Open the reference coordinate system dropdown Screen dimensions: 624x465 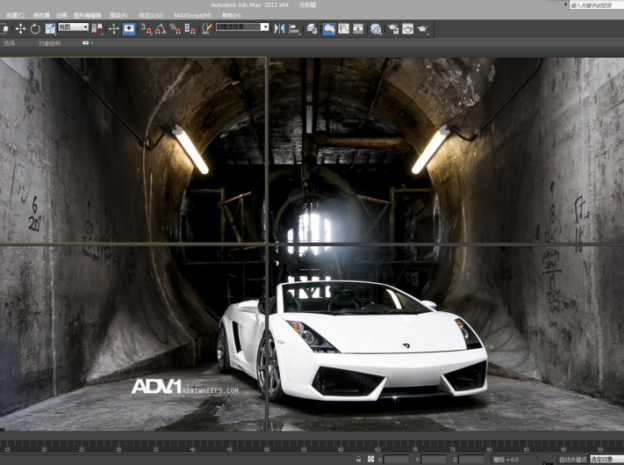73,27
